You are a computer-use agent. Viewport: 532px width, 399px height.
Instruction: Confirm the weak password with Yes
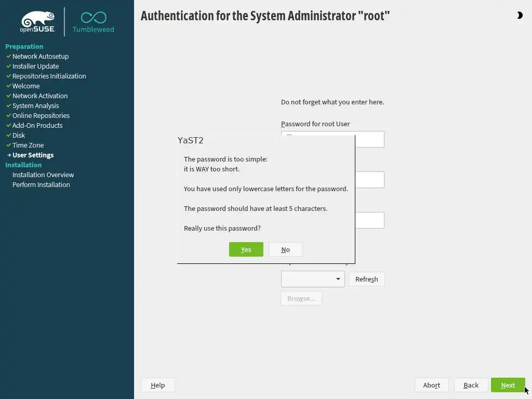tap(246, 249)
